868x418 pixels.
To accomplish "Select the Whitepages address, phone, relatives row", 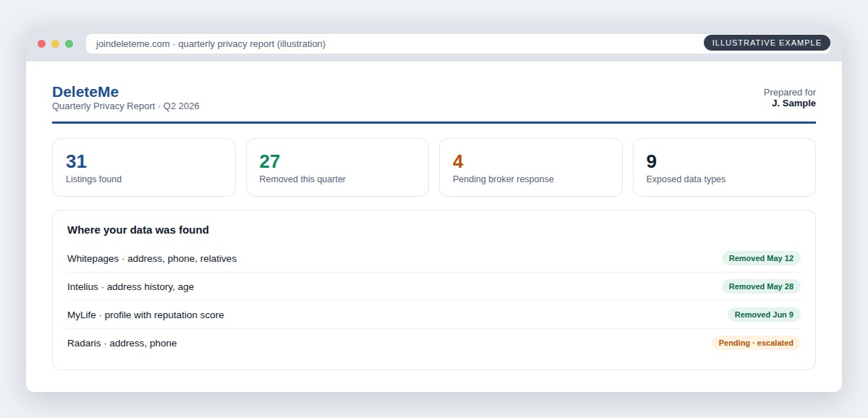I will (x=434, y=258).
